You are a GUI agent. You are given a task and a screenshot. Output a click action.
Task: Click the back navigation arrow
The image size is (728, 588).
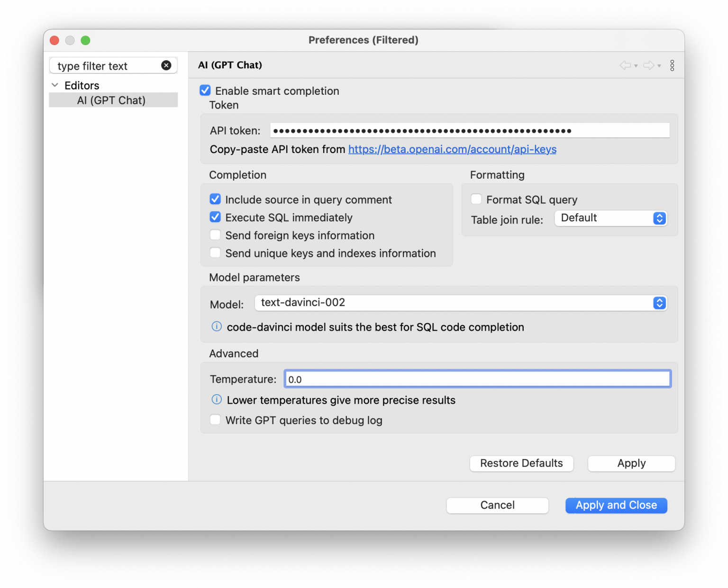tap(625, 65)
